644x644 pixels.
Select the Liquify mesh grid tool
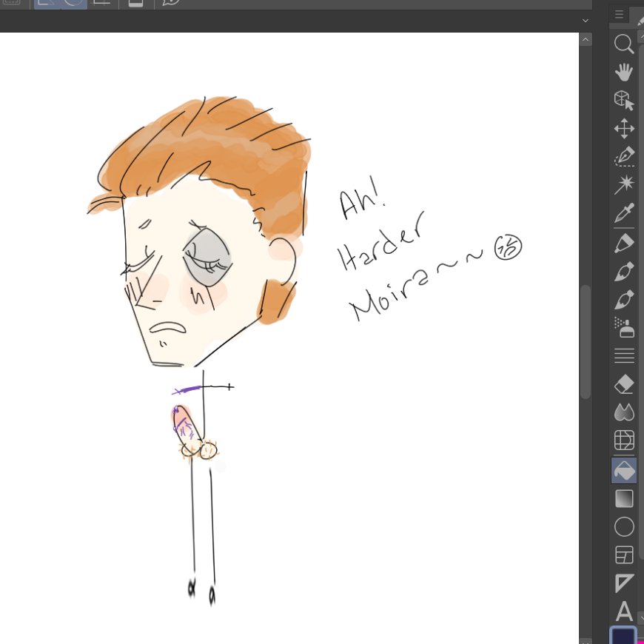624,440
